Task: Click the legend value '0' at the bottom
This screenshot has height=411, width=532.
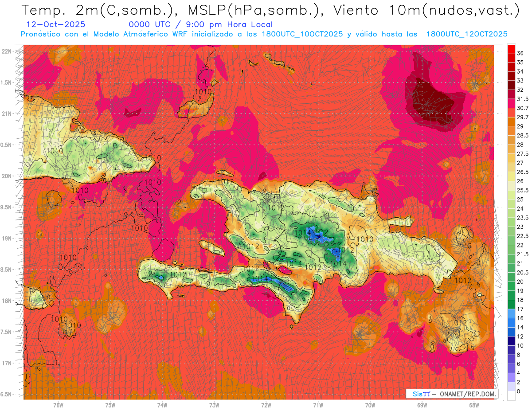Action: 519,391
